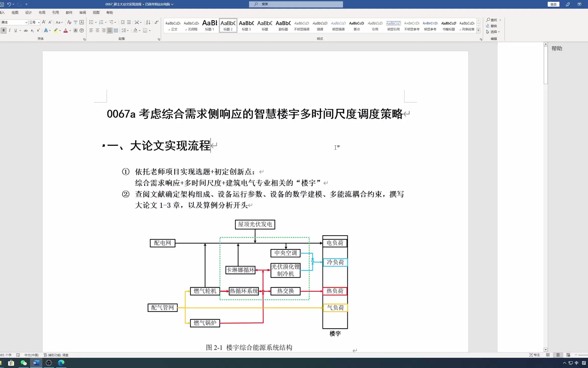Expand the styles gallery
588x368 pixels.
click(479, 31)
